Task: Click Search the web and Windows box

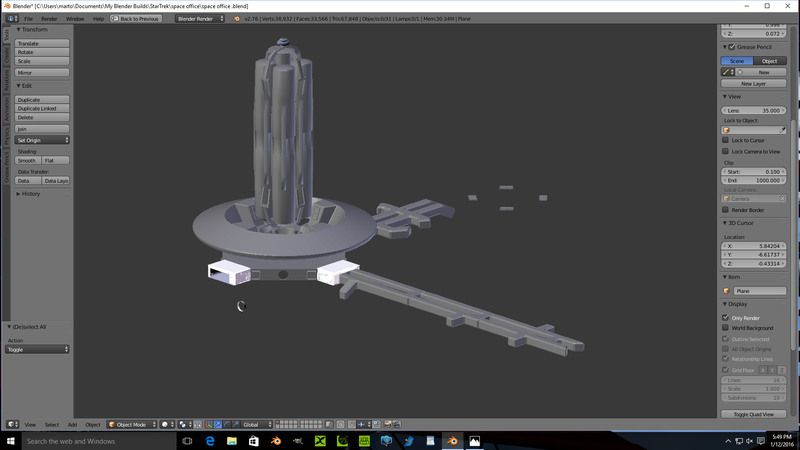Action: tap(99, 441)
